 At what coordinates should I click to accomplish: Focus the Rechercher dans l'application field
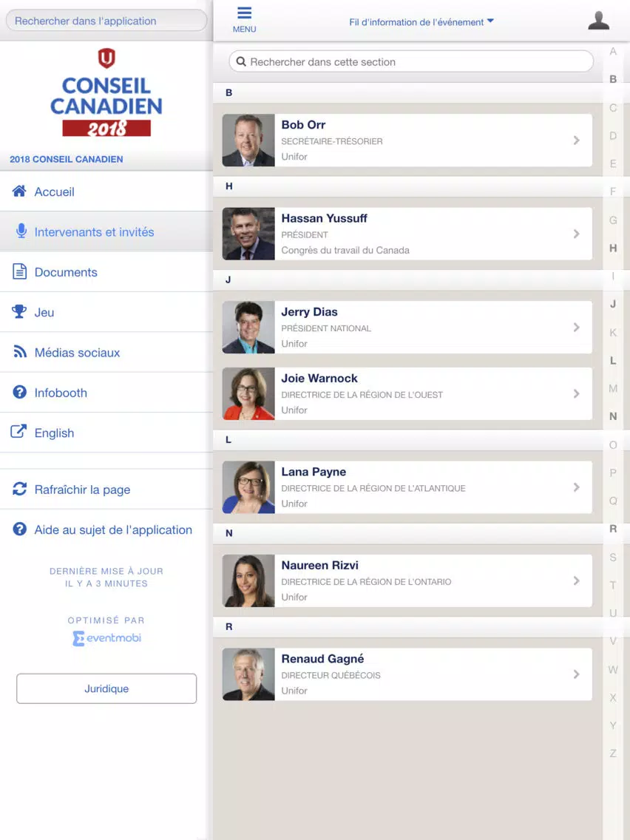tap(106, 21)
